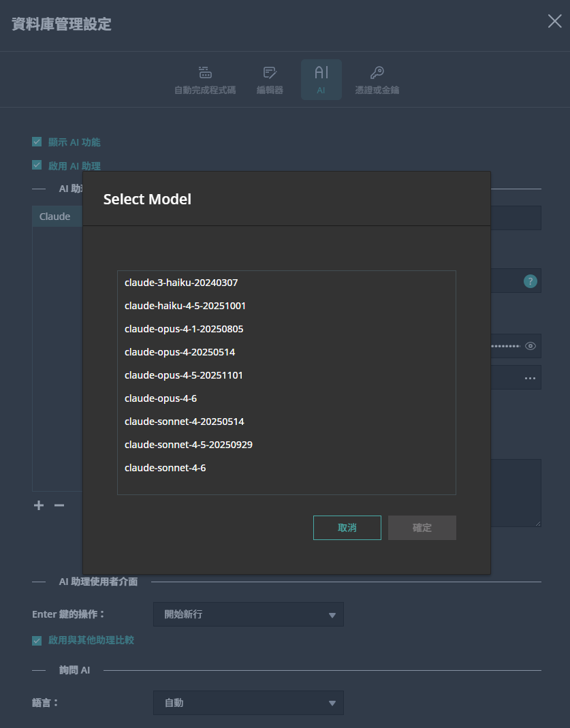The width and height of the screenshot is (570, 728).
Task: Toggle the 顯示 AI 功能 checkbox
Action: coord(37,142)
